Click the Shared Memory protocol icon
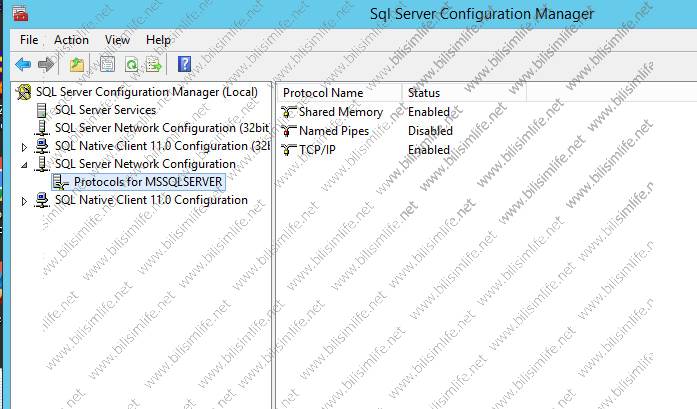 tap(288, 112)
